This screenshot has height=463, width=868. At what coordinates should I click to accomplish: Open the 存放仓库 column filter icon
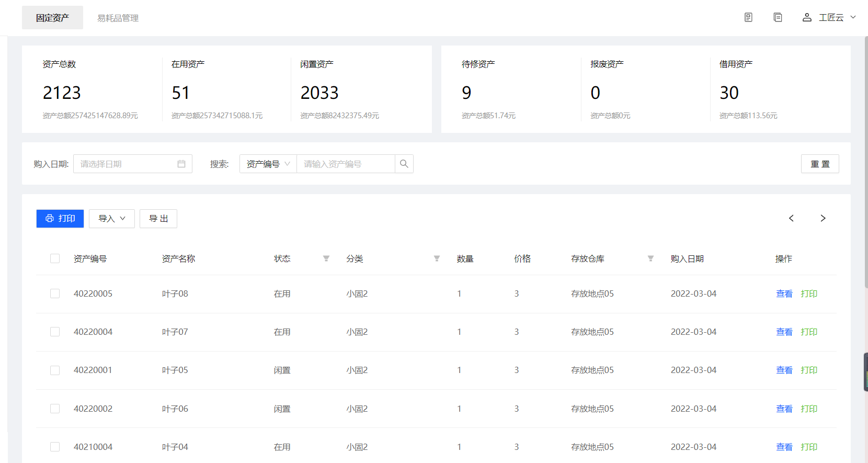click(650, 258)
